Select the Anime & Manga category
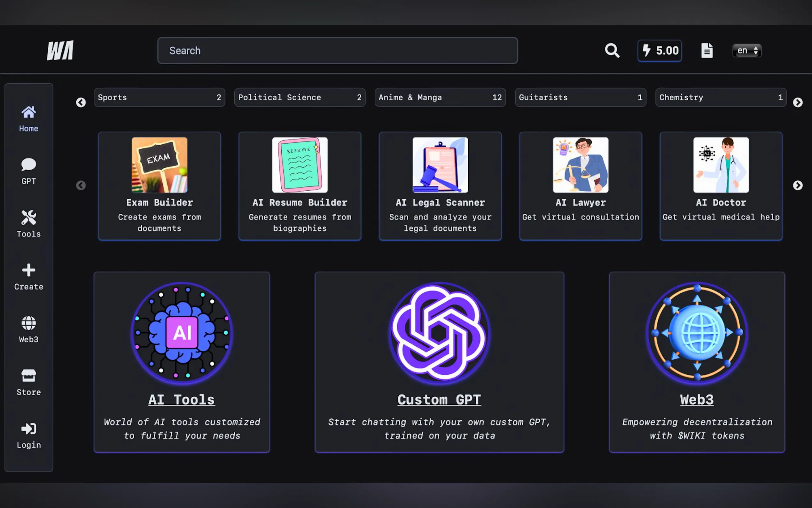This screenshot has height=508, width=812. [x=440, y=98]
